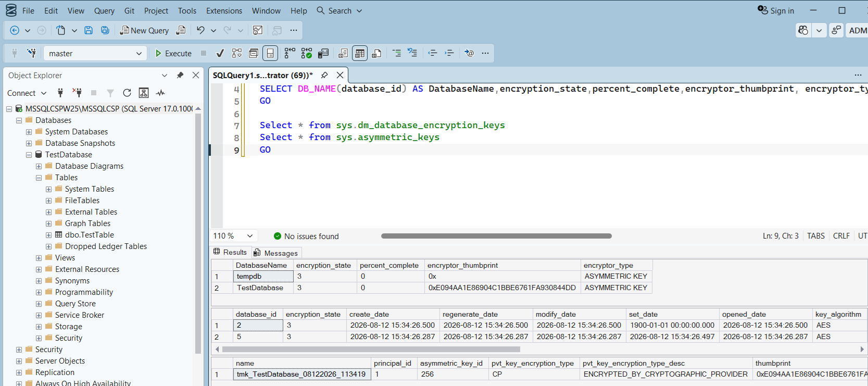
Task: Display Estimated Execution Plan icon
Action: [237, 53]
